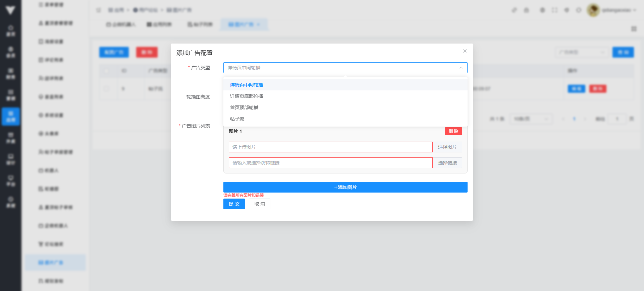This screenshot has width=644, height=291.
Task: Submit the form with 提交
Action: [234, 204]
